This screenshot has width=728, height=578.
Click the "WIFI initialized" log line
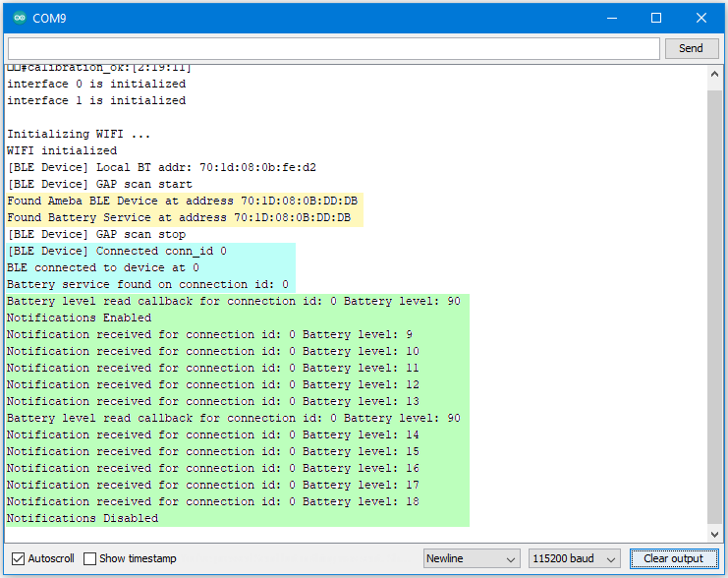tap(62, 150)
